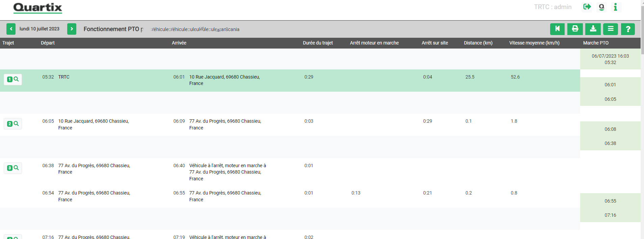Click the Vitesse moyenne (km/h) header
644x239 pixels.
pos(534,43)
